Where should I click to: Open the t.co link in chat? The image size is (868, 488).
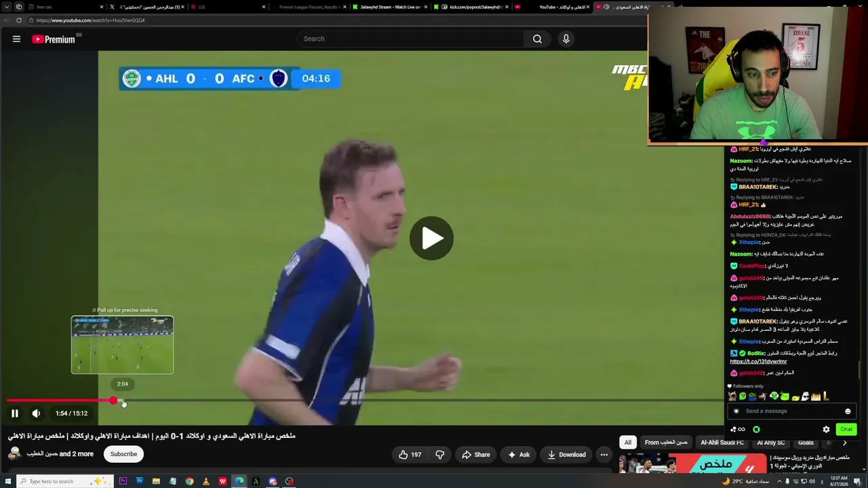click(758, 362)
